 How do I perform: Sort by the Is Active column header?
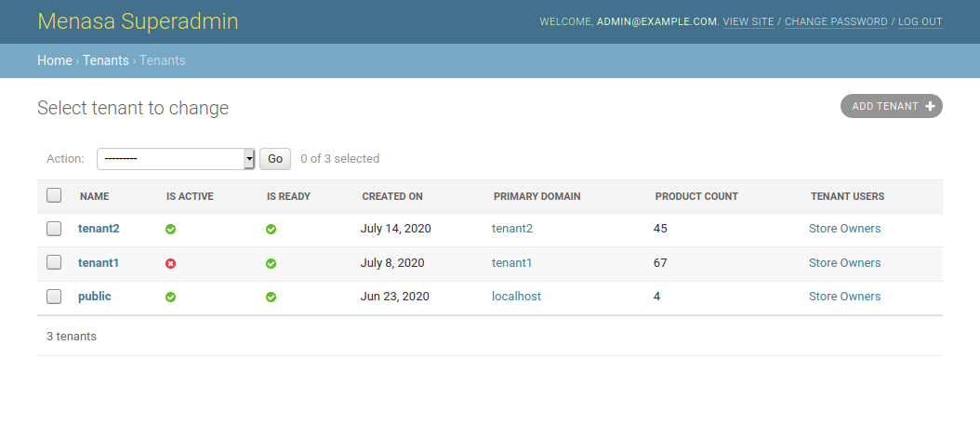[190, 196]
